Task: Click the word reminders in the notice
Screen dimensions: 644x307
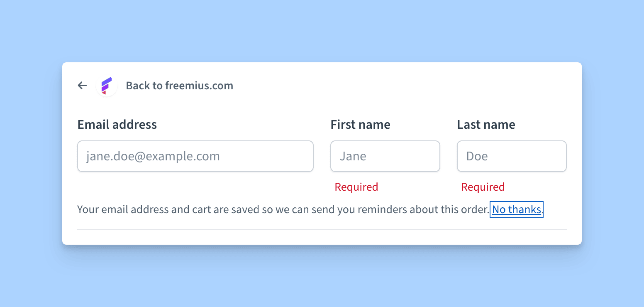Action: click(382, 209)
